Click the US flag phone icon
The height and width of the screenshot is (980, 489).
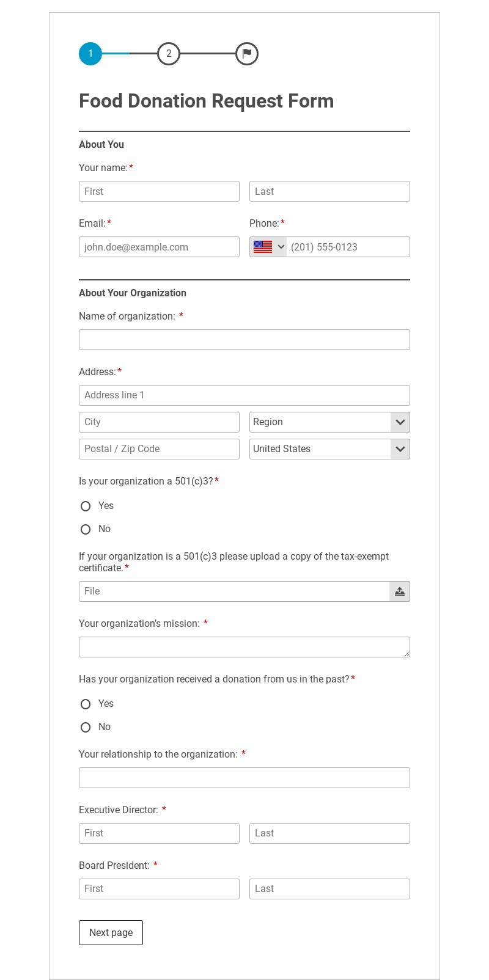tap(263, 247)
